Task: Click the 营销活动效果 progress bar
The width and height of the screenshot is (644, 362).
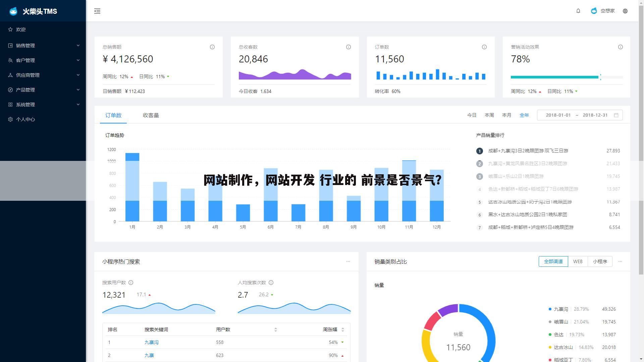Action: (x=554, y=77)
